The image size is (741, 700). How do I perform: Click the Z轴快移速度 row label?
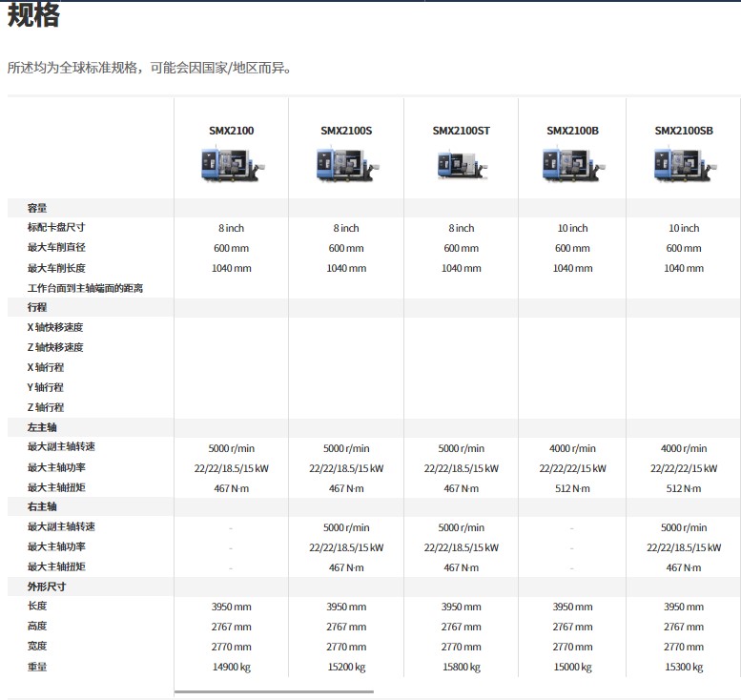pyautogui.click(x=55, y=347)
